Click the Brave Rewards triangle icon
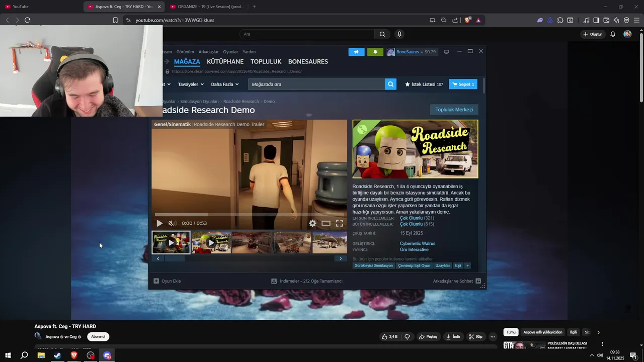This screenshot has width=644, height=362. [x=478, y=20]
